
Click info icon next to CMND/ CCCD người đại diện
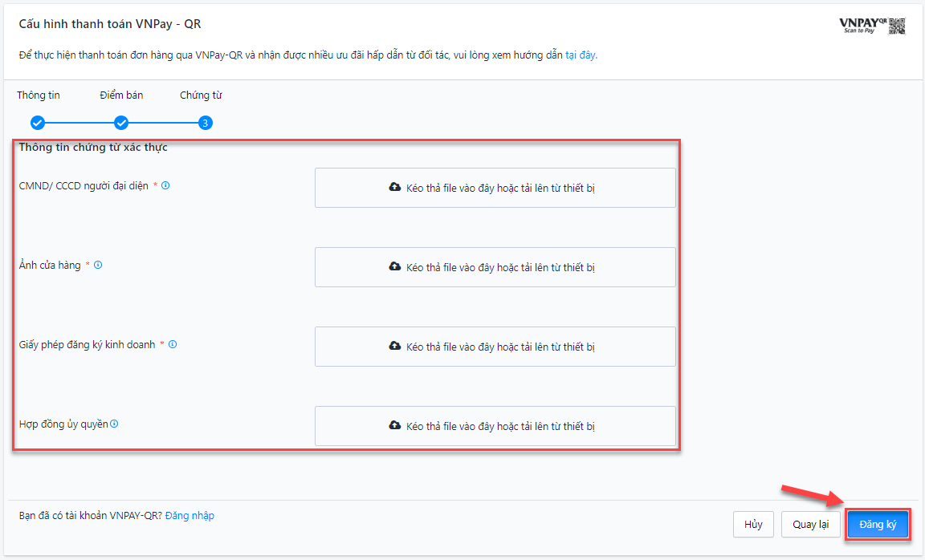click(x=165, y=185)
